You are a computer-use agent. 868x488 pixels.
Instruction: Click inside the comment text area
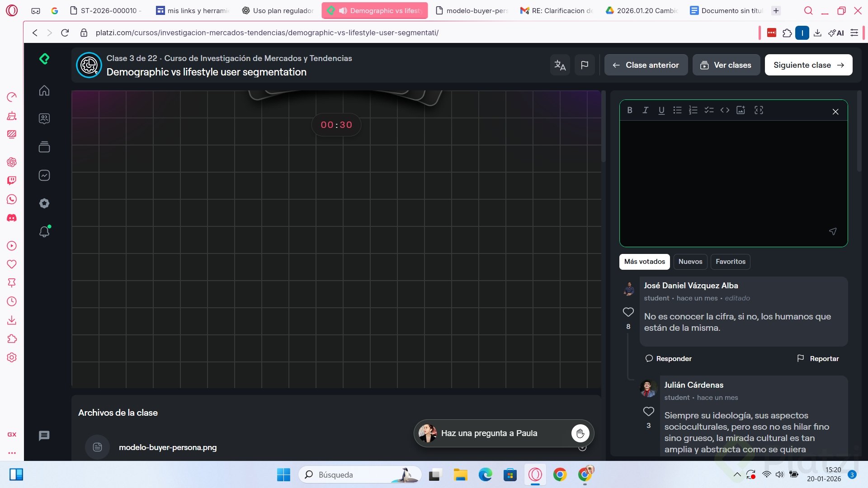tap(732, 181)
